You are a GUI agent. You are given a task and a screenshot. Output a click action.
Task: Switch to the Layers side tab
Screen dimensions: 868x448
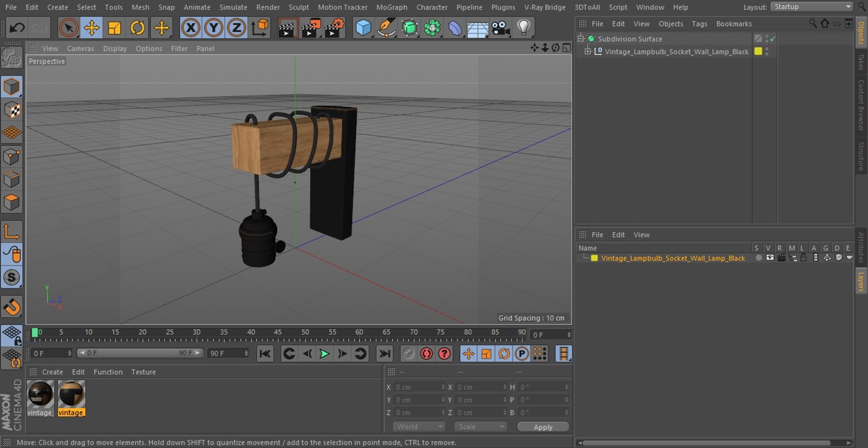[x=861, y=281]
